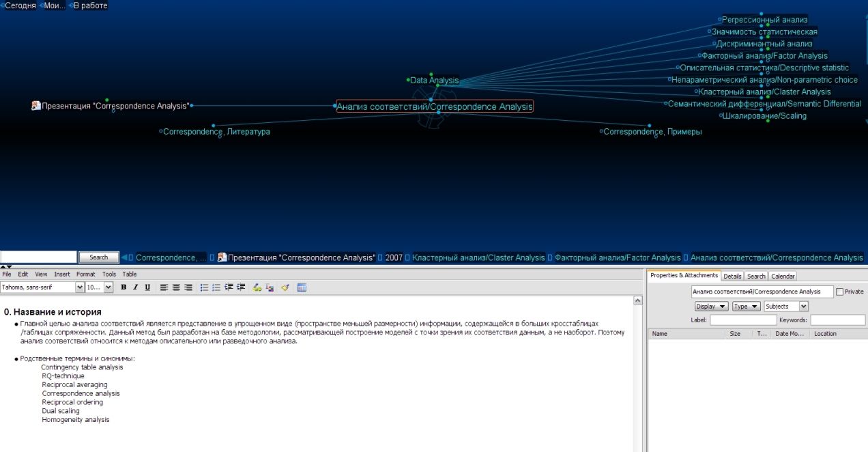Activate Факторный анализ thought in plex
Screen dimensions: 868x452
[764, 56]
